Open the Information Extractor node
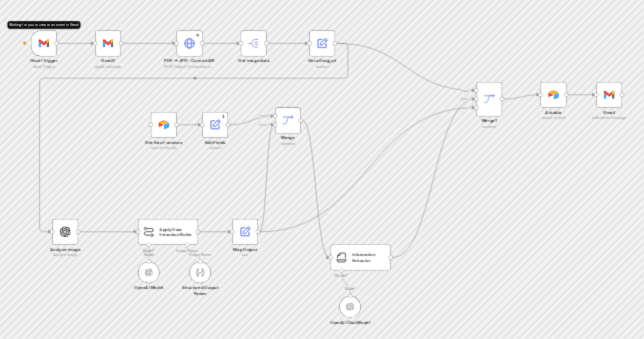The width and height of the screenshot is (644, 339). click(x=360, y=257)
